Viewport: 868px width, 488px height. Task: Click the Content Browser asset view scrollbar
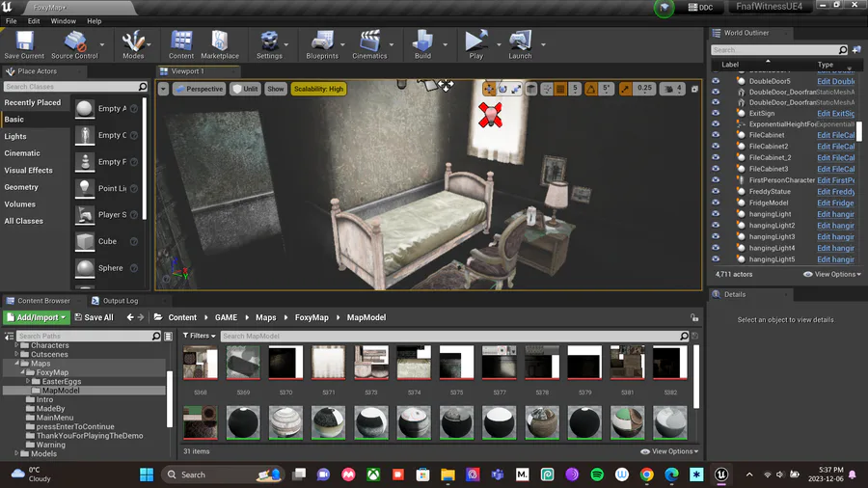[x=695, y=376]
